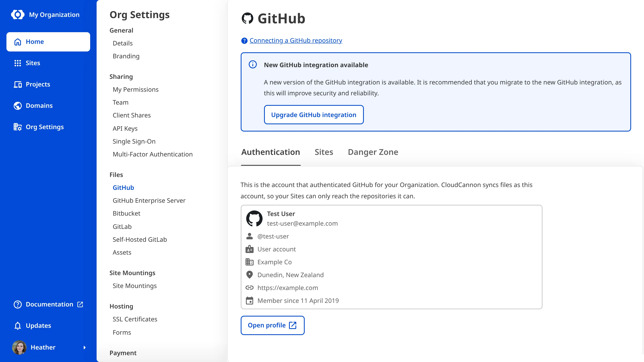
Task: Switch to the Sites tab
Action: pyautogui.click(x=324, y=152)
